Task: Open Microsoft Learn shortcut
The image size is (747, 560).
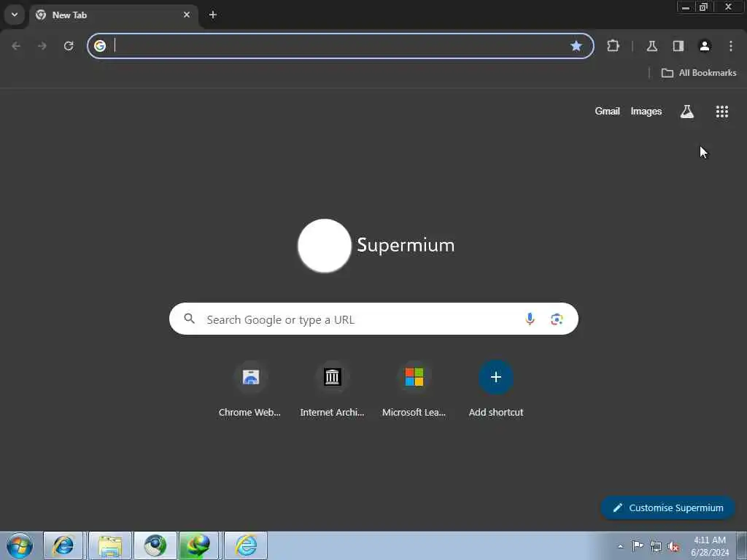Action: 414,391
